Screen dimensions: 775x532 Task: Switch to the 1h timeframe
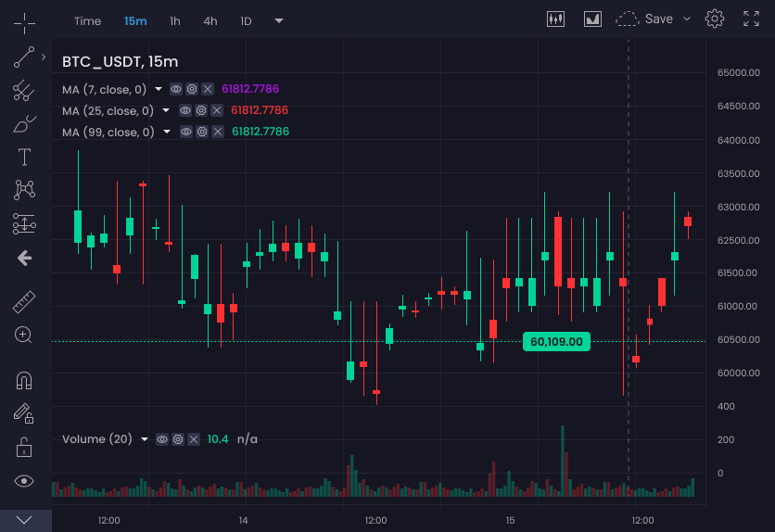pos(175,20)
